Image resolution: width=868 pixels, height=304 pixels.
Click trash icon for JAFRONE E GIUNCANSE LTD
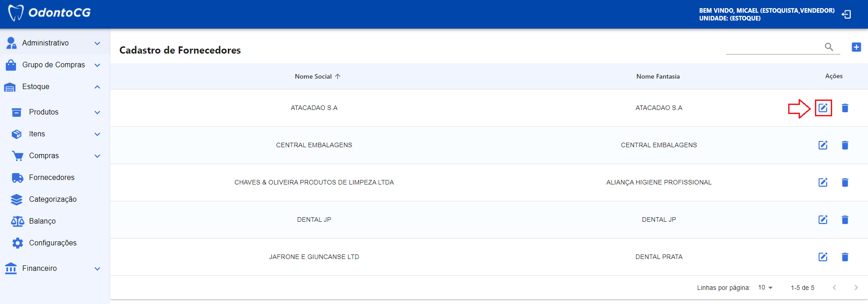[x=844, y=257]
